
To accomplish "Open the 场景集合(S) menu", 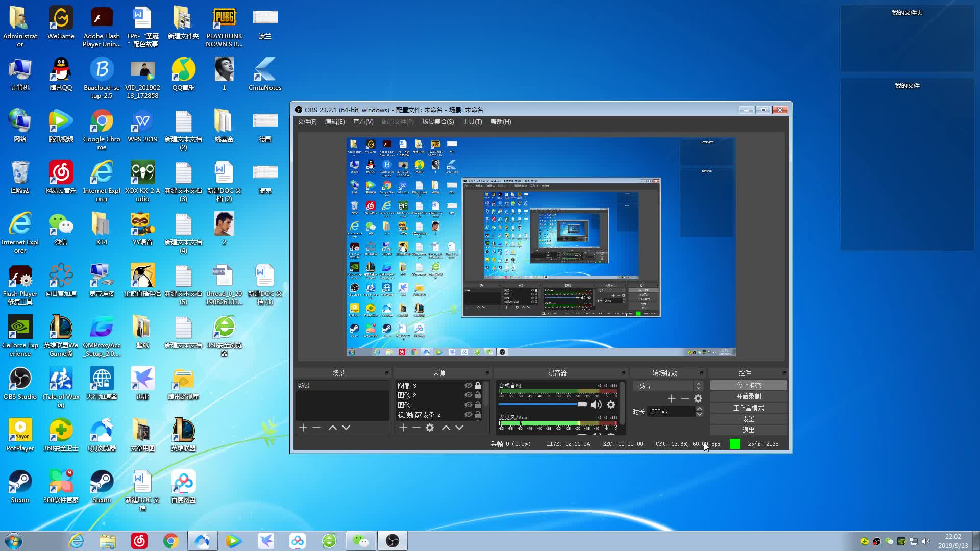I will point(437,122).
